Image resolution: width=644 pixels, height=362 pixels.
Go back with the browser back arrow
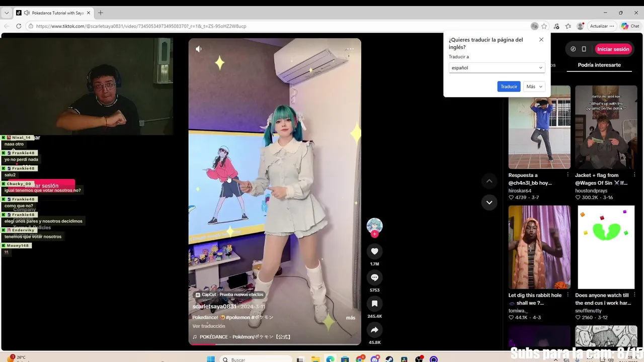(7, 26)
